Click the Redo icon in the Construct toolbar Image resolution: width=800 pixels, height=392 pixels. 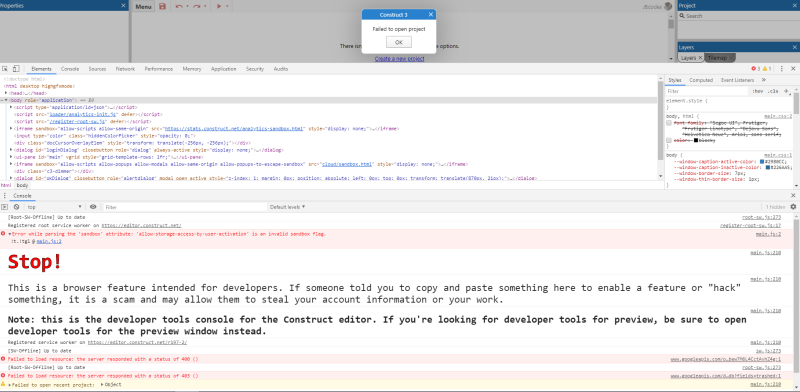[196, 7]
